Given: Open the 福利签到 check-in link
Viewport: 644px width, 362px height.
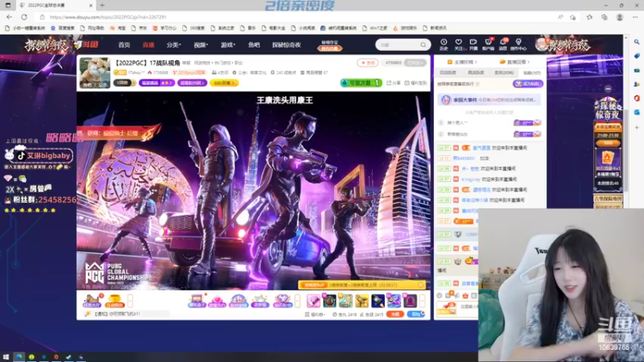Looking at the screenshot, I should pyautogui.click(x=415, y=83).
